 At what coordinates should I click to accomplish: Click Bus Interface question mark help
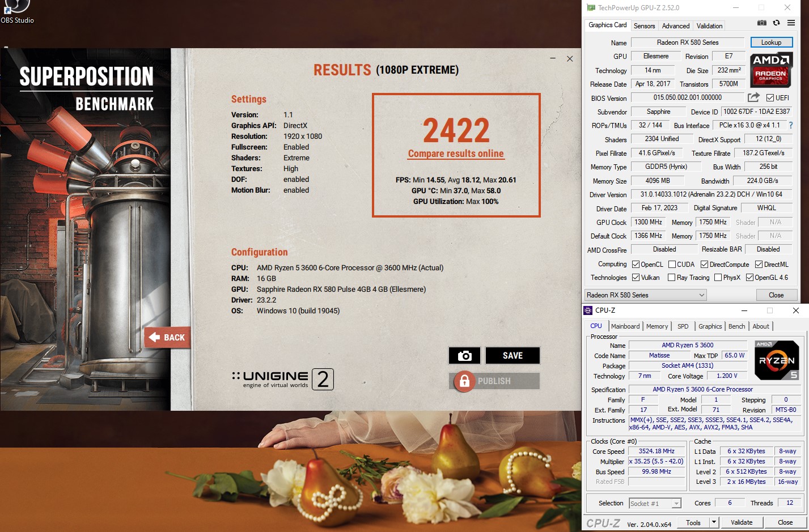(x=791, y=125)
